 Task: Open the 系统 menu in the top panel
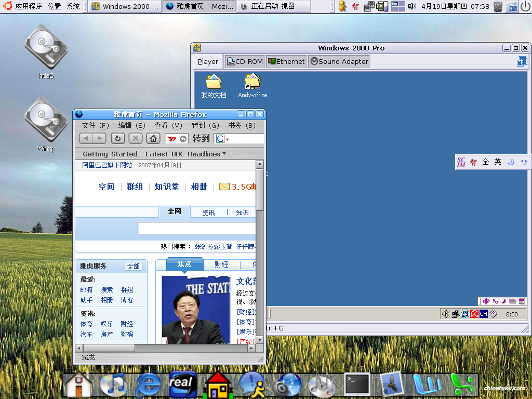[x=73, y=6]
